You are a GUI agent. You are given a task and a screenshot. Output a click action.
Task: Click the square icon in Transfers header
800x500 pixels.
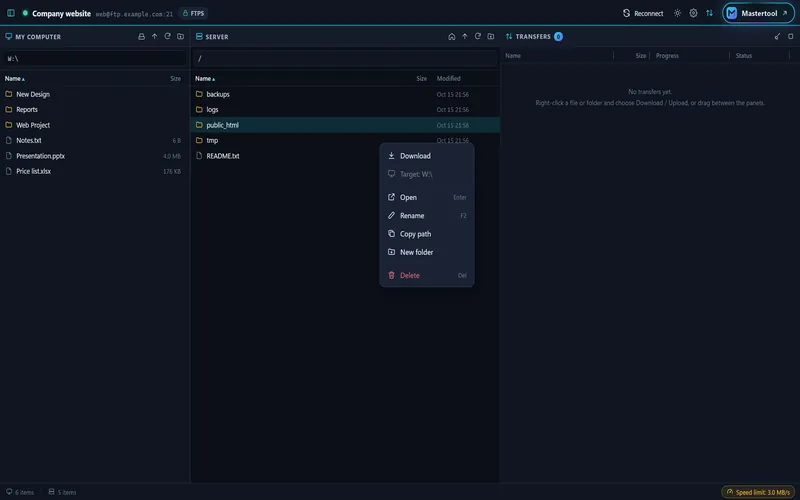tap(790, 37)
